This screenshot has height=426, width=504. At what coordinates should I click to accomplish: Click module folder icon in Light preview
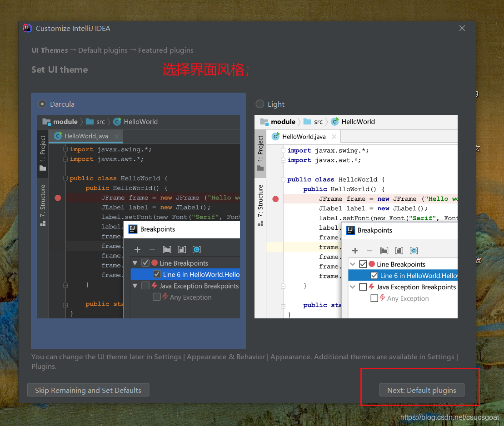click(264, 122)
